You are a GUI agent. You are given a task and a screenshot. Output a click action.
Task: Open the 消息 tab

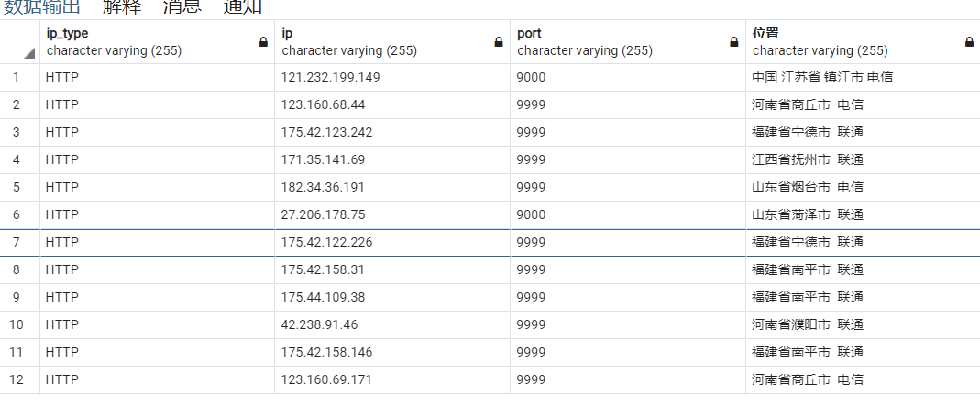182,7
